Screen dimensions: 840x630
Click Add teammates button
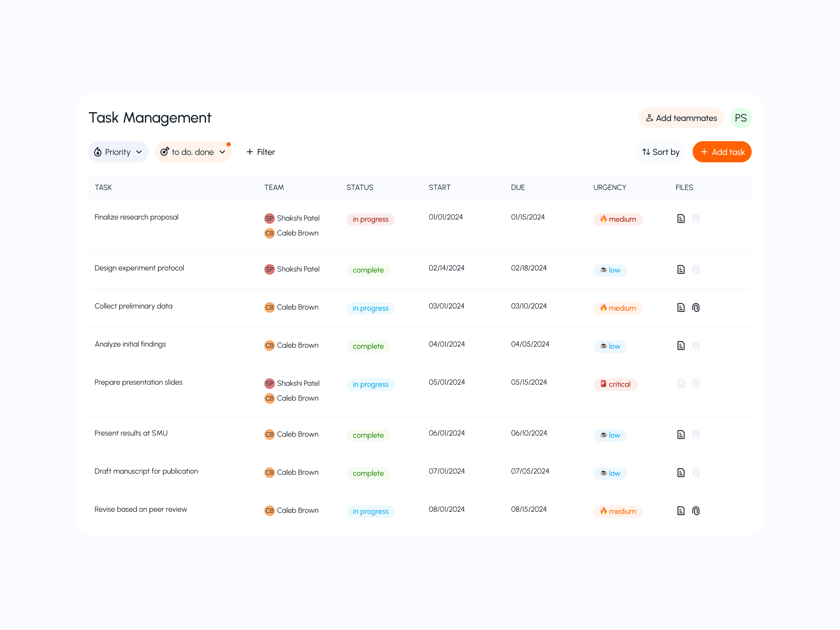click(681, 118)
